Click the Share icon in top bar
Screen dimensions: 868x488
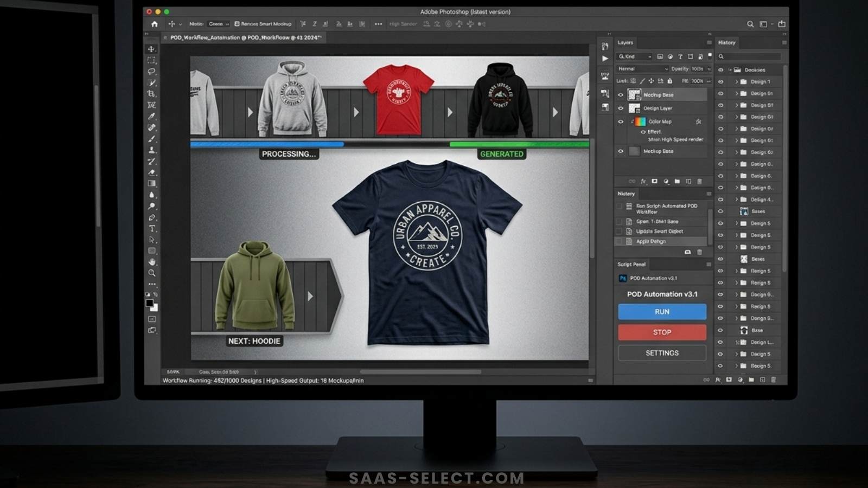point(782,24)
